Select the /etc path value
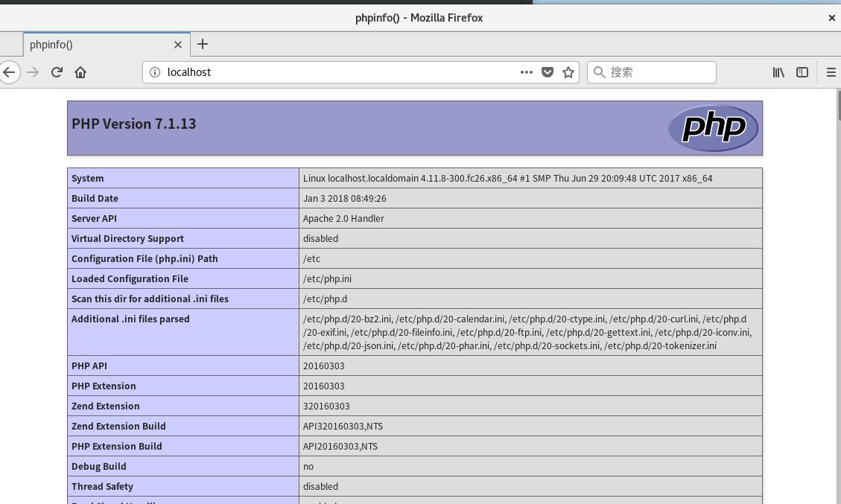This screenshot has width=841, height=504. 311,259
